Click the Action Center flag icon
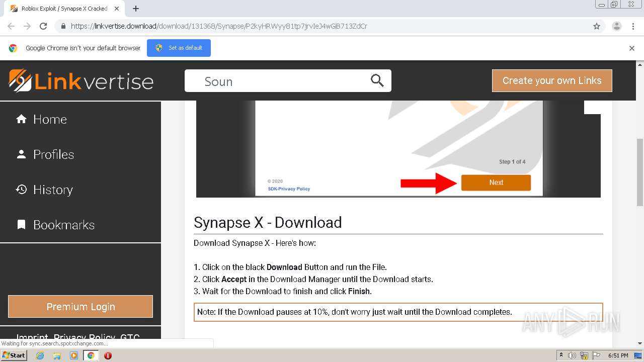Image resolution: width=644 pixels, height=362 pixels. (x=596, y=355)
